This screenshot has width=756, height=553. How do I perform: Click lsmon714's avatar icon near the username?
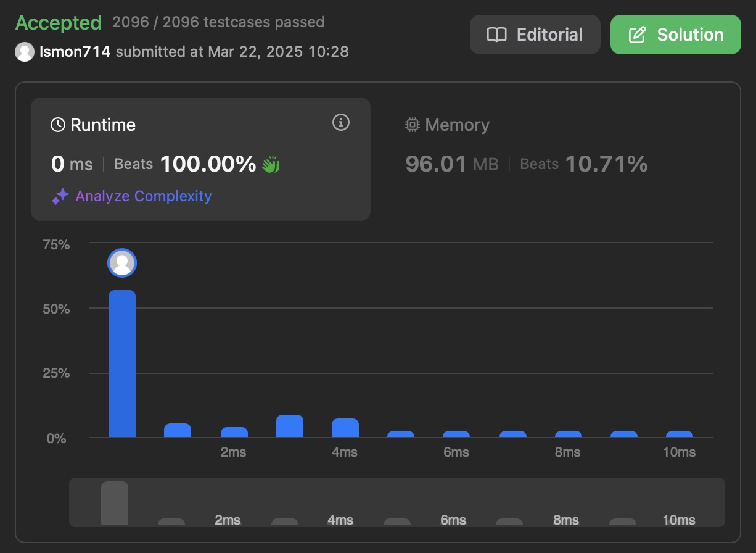click(x=25, y=52)
